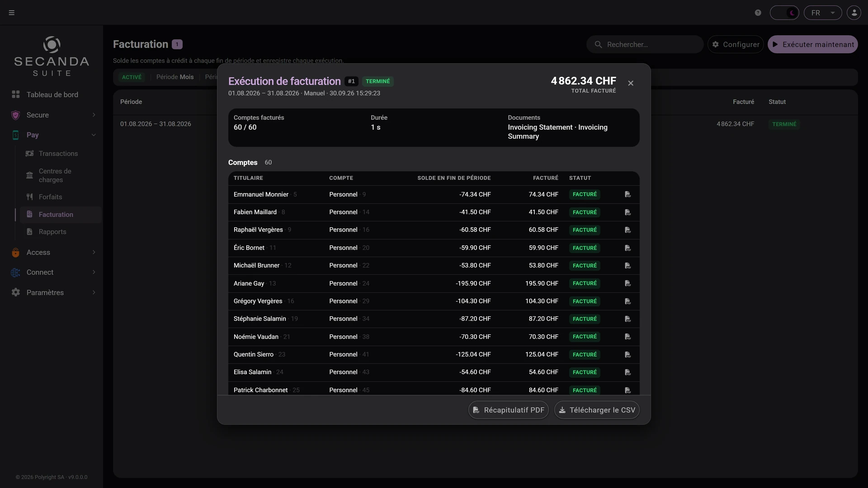
Task: Open PDF for Quentin Sierro row
Action: pos(627,355)
